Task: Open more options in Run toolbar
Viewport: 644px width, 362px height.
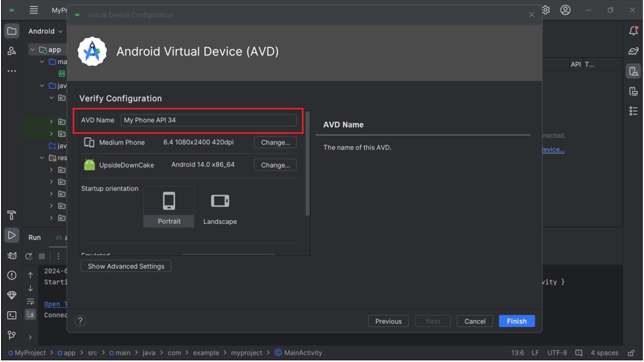Action: point(59,256)
